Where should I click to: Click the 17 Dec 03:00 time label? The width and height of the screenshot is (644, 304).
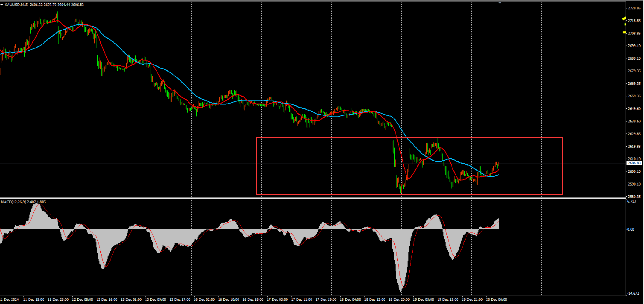(x=277, y=299)
